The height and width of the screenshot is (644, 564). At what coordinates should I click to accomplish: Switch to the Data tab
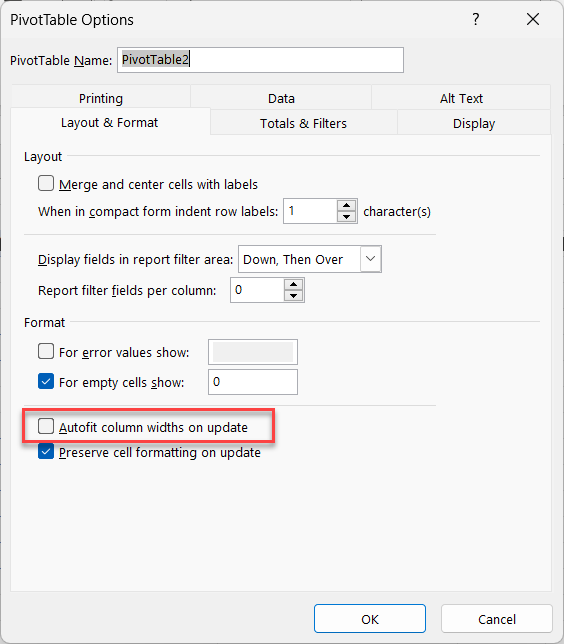point(281,98)
